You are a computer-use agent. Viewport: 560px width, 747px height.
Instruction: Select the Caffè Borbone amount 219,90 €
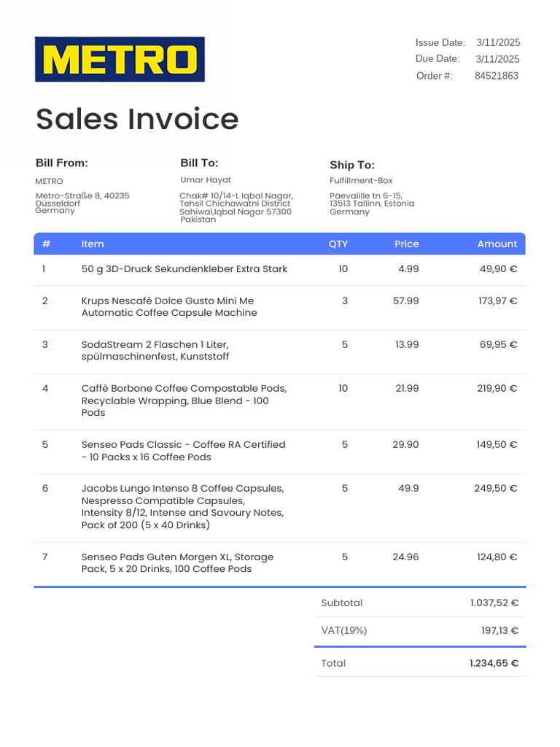coord(497,388)
